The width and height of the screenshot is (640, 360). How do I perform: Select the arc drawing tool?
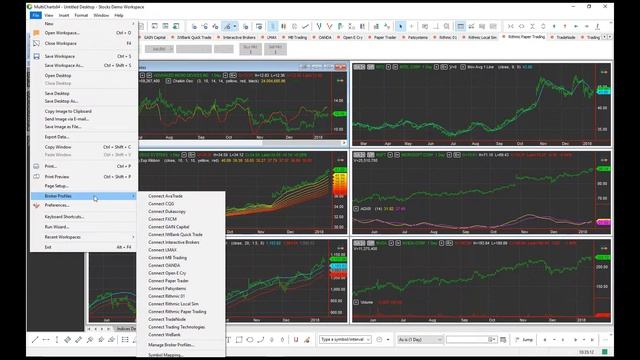(260, 340)
